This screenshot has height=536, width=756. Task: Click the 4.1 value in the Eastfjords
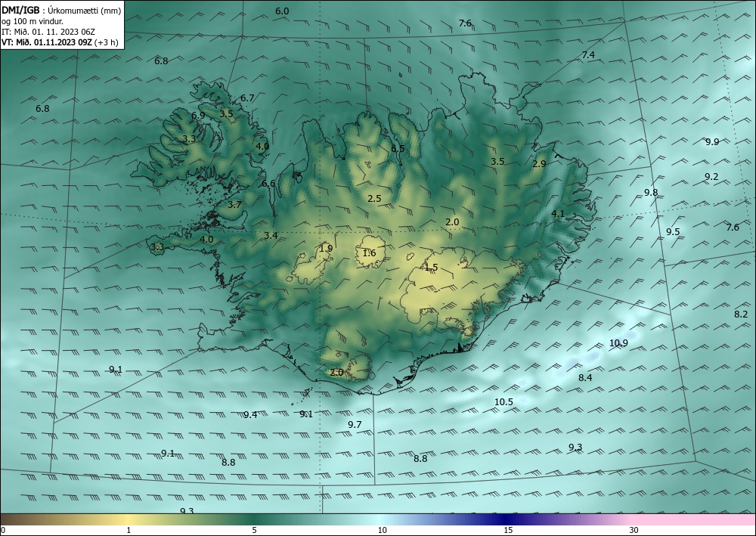[558, 213]
